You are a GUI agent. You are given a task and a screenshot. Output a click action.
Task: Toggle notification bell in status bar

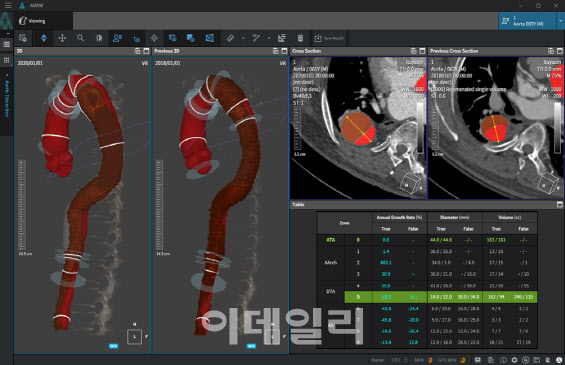[x=548, y=360]
